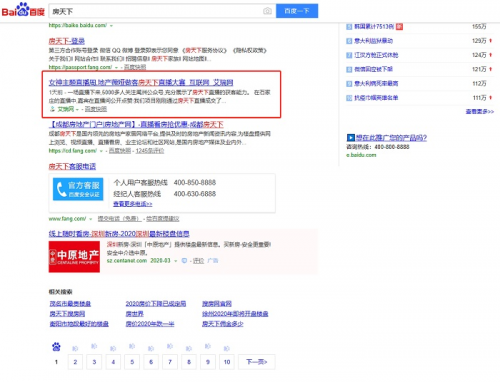Expand dropdown beside passport.fang.com URL
Image resolution: width=500 pixels, height=382 pixels.
pyautogui.click(x=116, y=67)
